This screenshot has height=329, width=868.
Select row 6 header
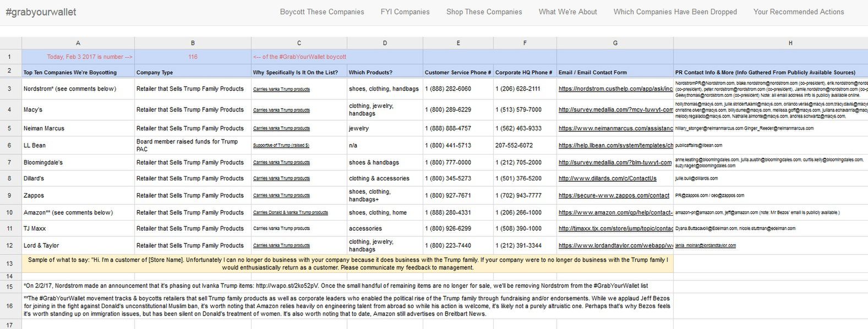click(x=10, y=145)
